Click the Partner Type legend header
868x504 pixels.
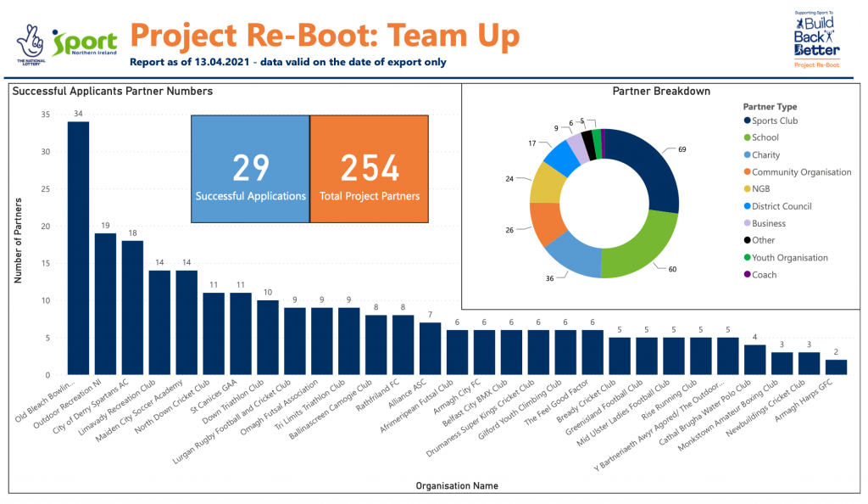(x=770, y=107)
